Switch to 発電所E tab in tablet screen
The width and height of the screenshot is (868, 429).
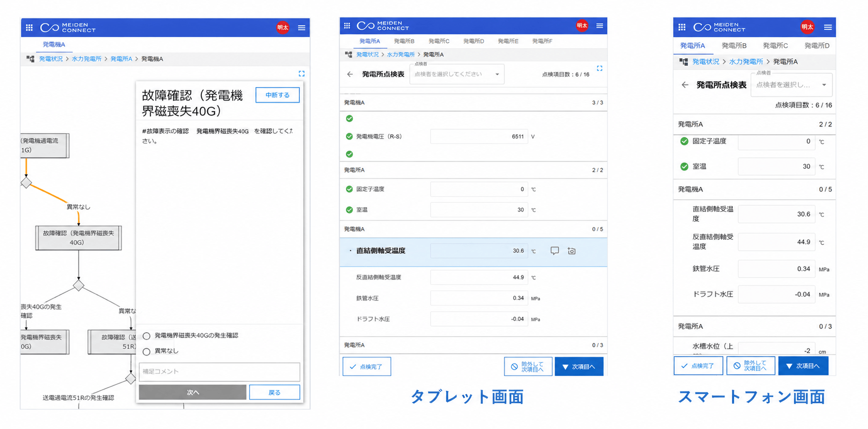508,41
